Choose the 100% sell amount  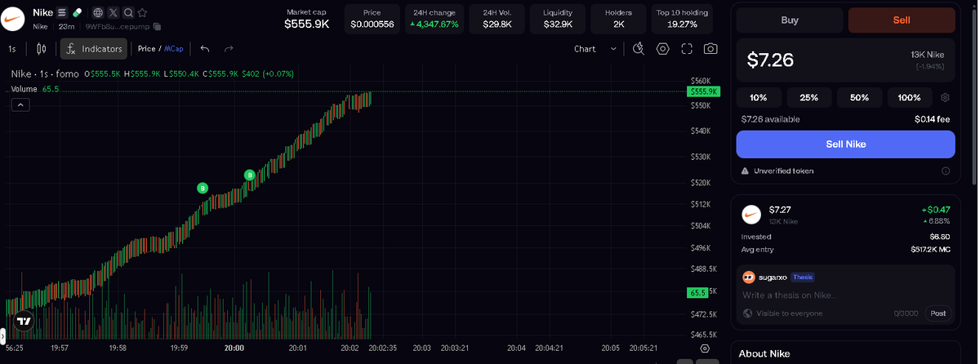click(910, 98)
